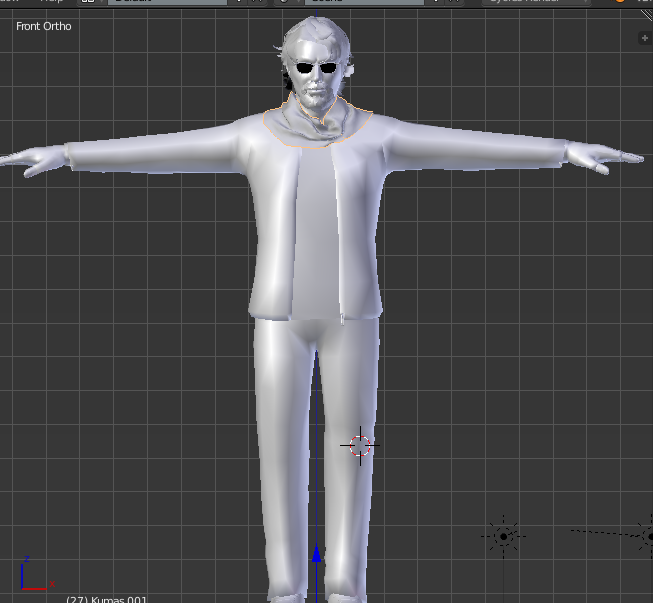
Task: Select the outlined scarf mesh around the neck
Action: (318, 123)
